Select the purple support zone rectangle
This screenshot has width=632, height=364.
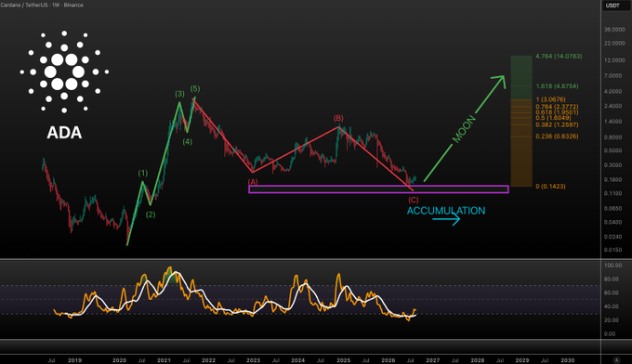tap(378, 189)
